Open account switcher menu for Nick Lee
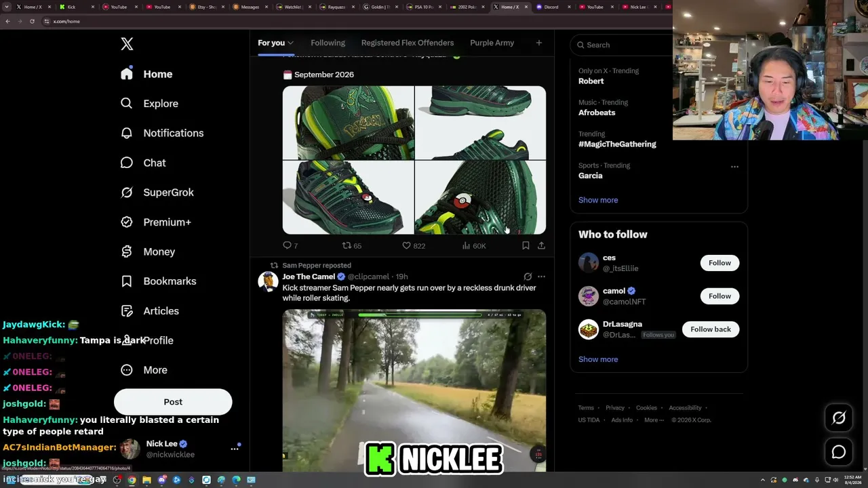 (235, 449)
